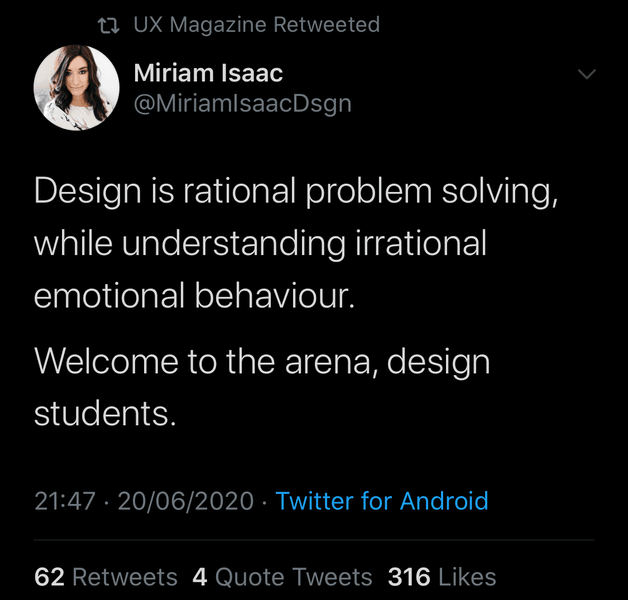Click the word 'Retweeted' in the header
628x600 pixels.
(327, 25)
